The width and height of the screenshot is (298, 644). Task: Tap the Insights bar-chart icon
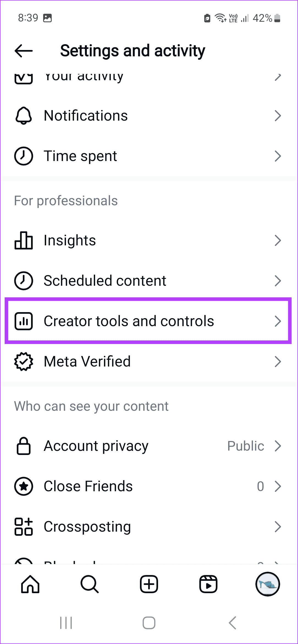click(x=24, y=240)
